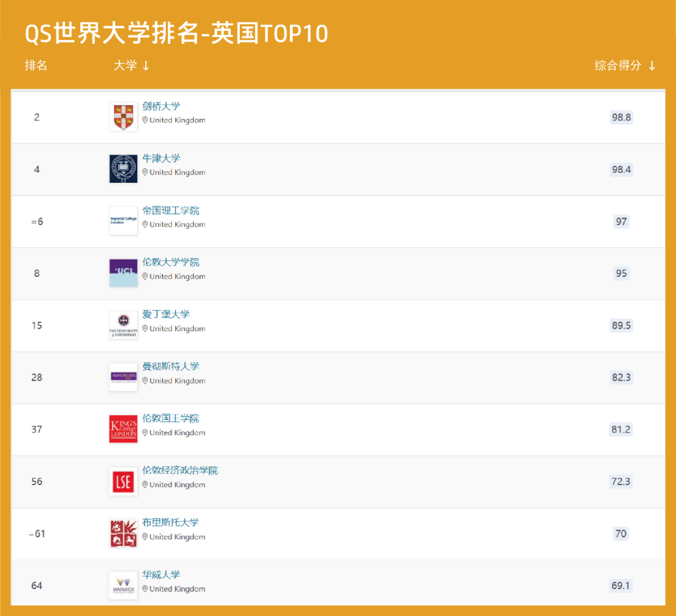
Task: Open the 爱丁堡大学 link
Action: (x=166, y=314)
